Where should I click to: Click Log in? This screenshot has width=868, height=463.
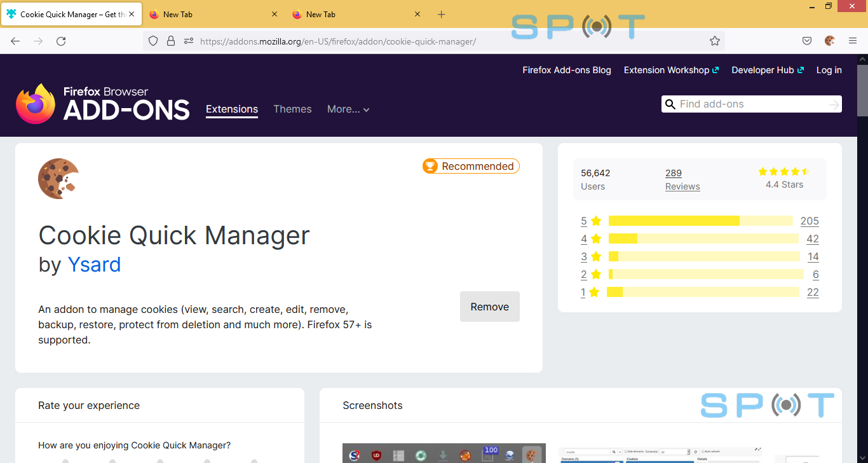click(829, 70)
